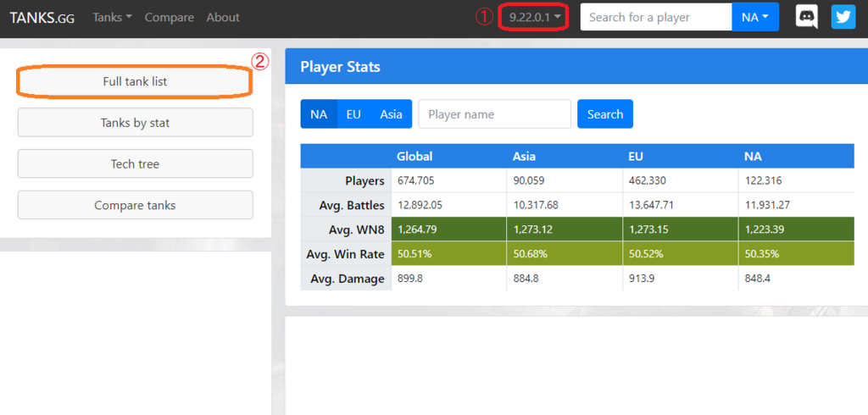Click NA WN8 cell 1,223.39
The width and height of the screenshot is (868, 415).
point(797,229)
